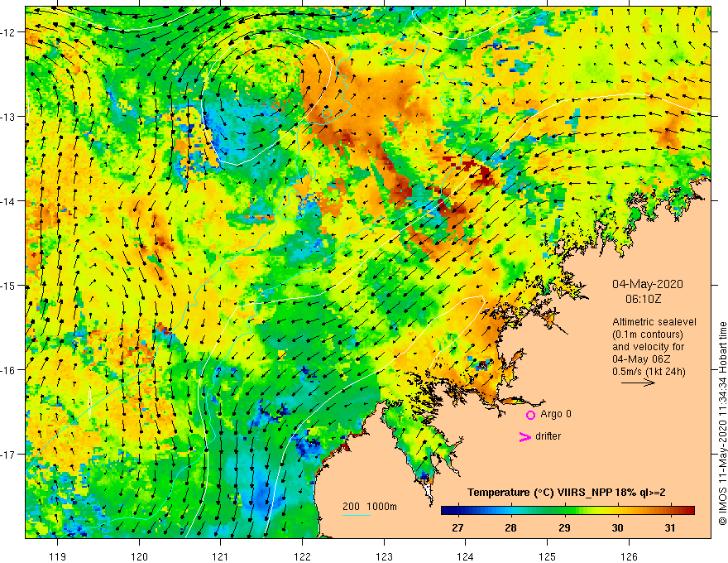Click longitude axis label '121'
The height and width of the screenshot is (563, 728).
221,556
